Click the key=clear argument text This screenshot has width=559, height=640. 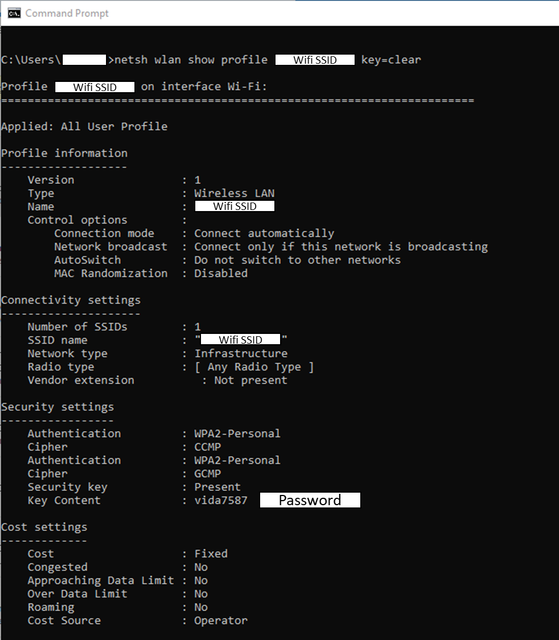[x=391, y=60]
